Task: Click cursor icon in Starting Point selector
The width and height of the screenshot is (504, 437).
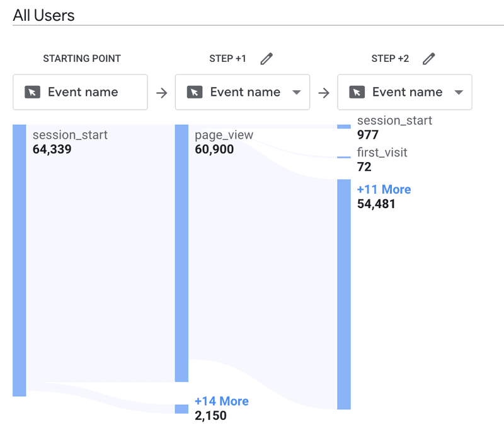Action: pyautogui.click(x=32, y=92)
